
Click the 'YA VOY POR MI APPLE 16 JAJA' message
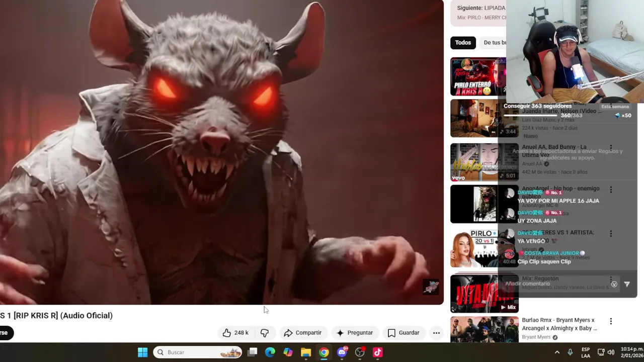pos(558,201)
